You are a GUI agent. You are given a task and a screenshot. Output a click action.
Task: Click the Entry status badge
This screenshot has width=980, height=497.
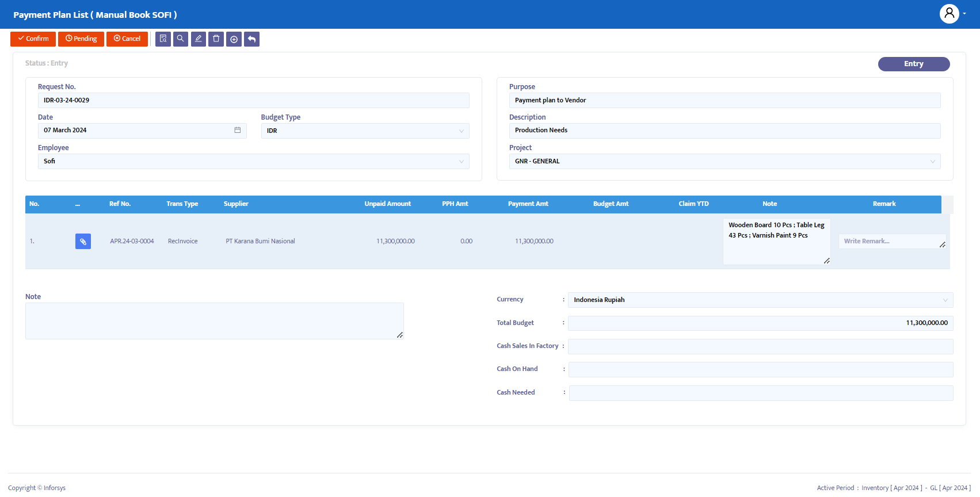914,64
